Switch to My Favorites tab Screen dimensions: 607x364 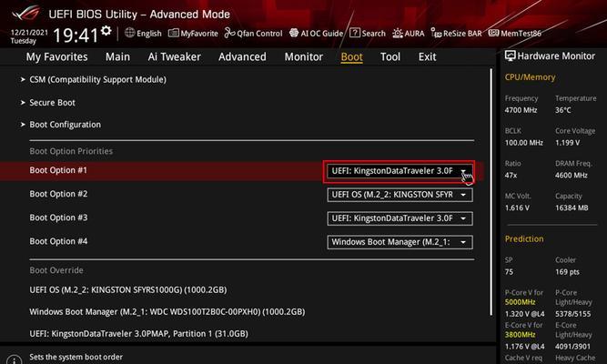click(57, 57)
